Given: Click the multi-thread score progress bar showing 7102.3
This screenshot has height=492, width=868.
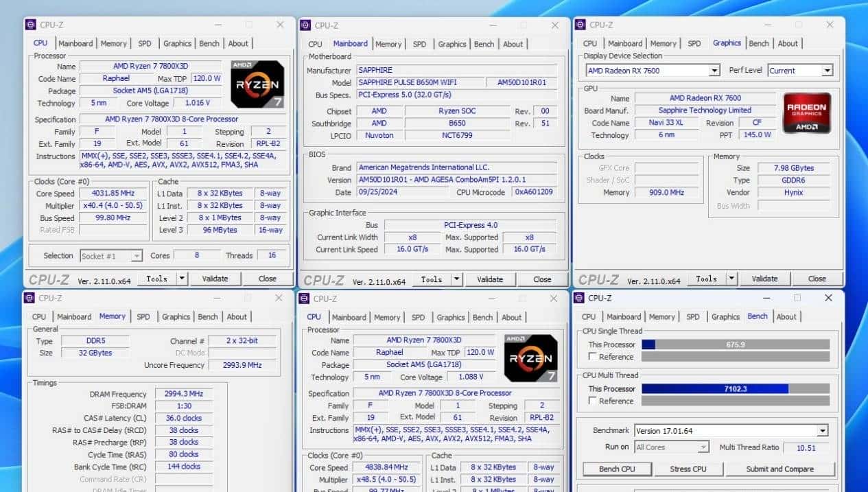Looking at the screenshot, I should coord(736,388).
